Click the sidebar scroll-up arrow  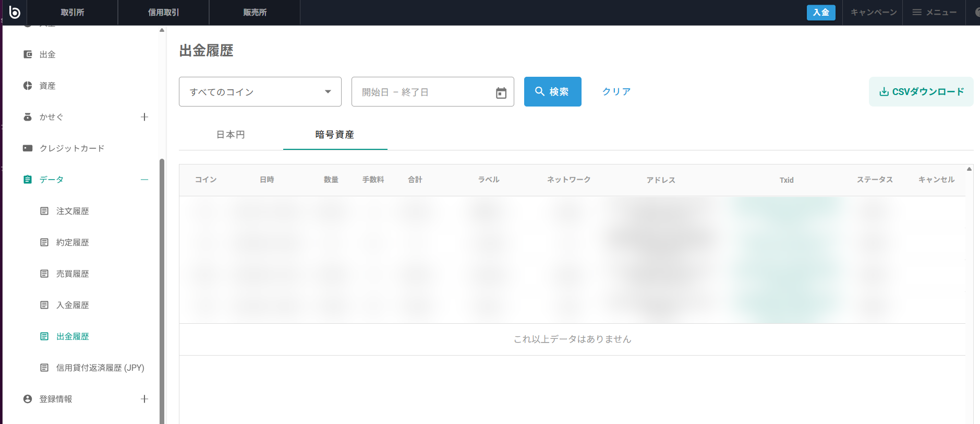click(162, 30)
